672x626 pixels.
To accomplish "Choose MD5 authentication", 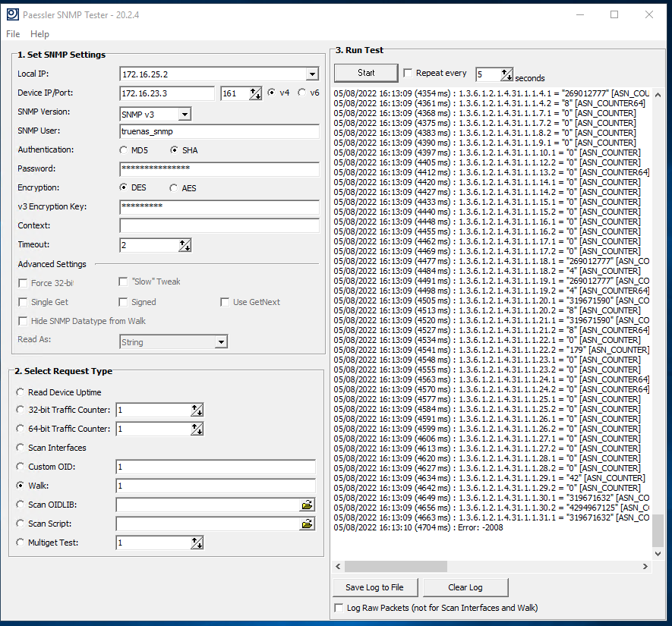I will pyautogui.click(x=124, y=150).
